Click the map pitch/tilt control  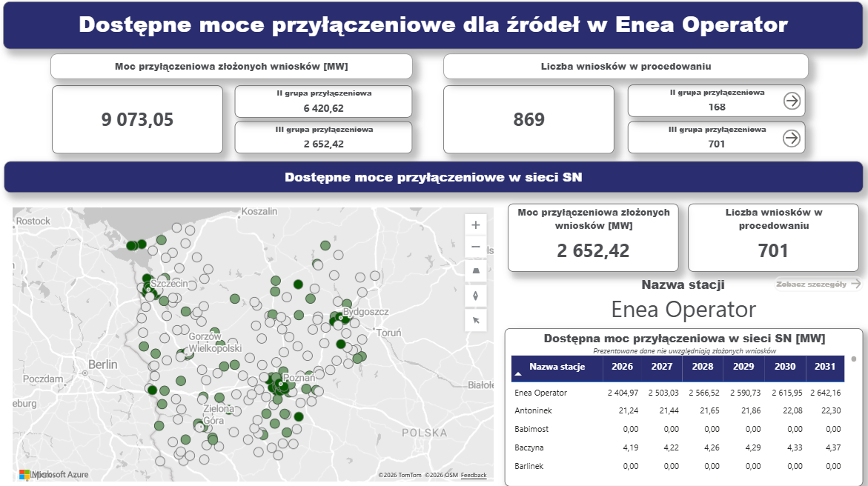click(476, 271)
